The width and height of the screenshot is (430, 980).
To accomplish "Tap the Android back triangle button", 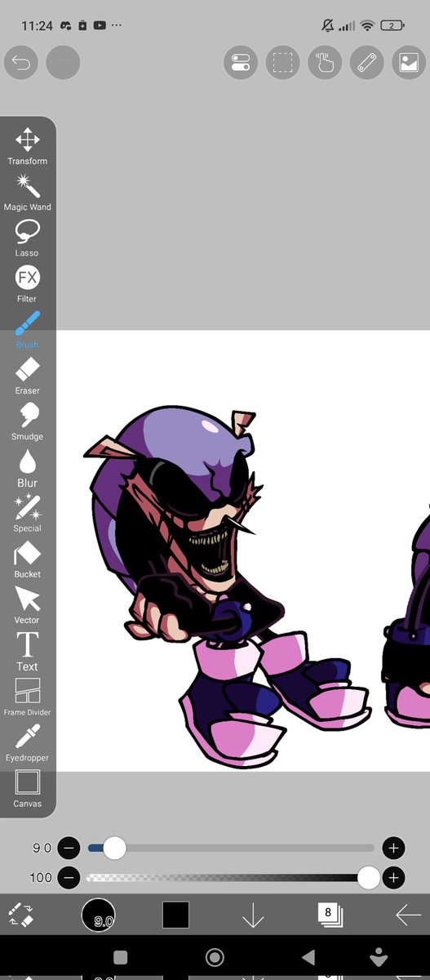I will coord(308,957).
